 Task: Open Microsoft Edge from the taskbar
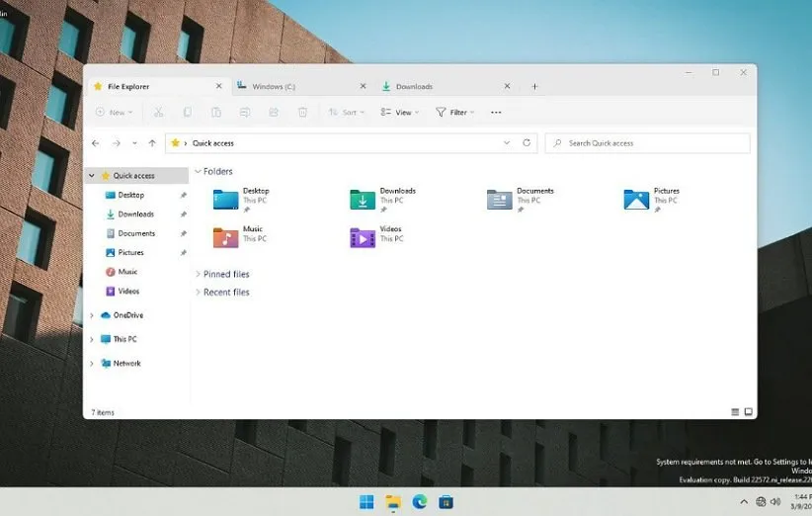click(x=420, y=502)
